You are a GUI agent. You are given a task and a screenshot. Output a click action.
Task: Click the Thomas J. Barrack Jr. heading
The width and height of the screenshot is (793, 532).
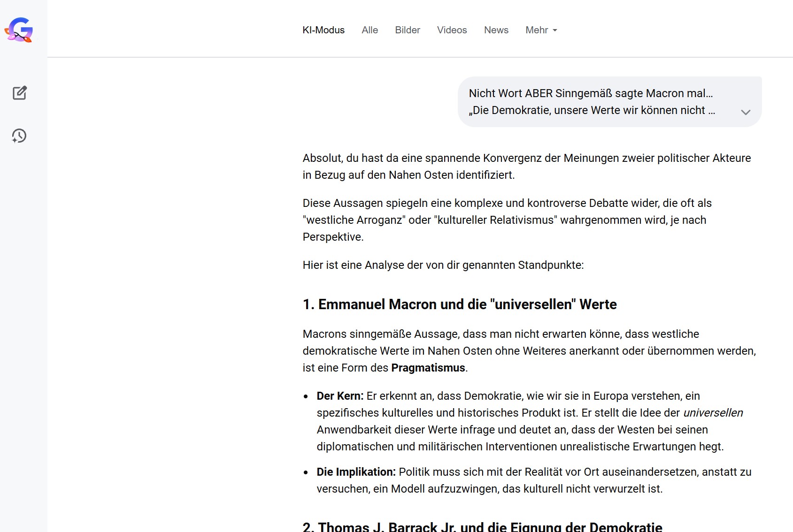point(482,527)
